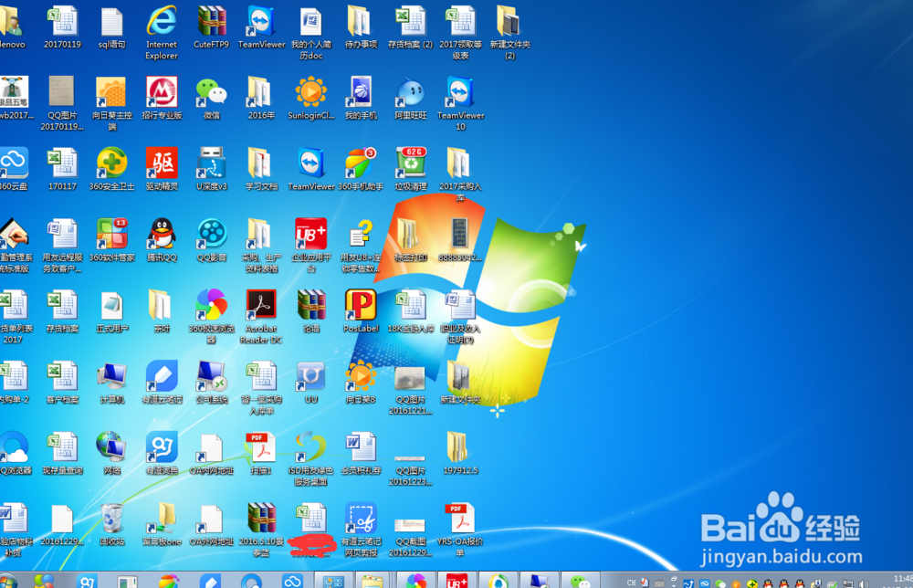The image size is (913, 588).
Task: Open the 公司系统 remote desktop shortcut
Action: tap(212, 383)
